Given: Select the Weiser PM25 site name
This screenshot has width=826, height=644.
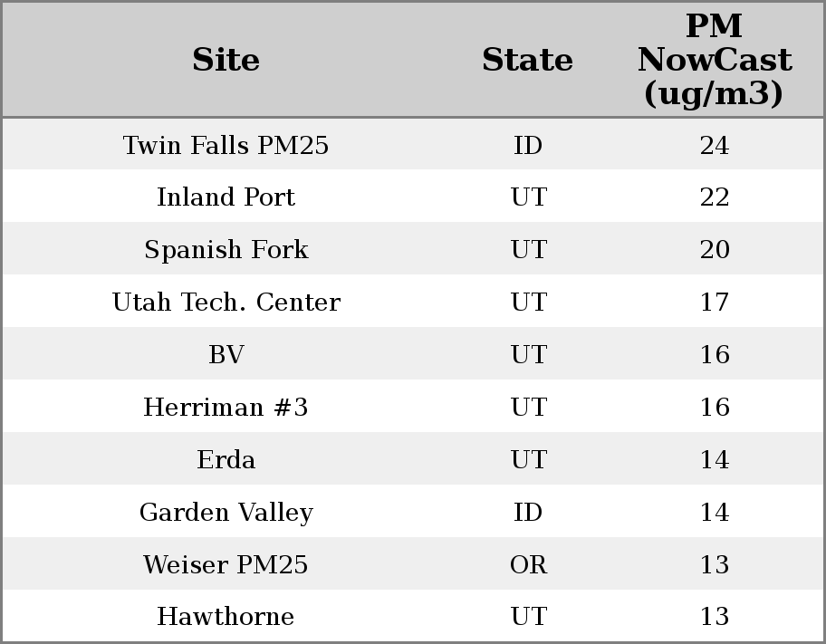Looking at the screenshot, I should tap(226, 565).
